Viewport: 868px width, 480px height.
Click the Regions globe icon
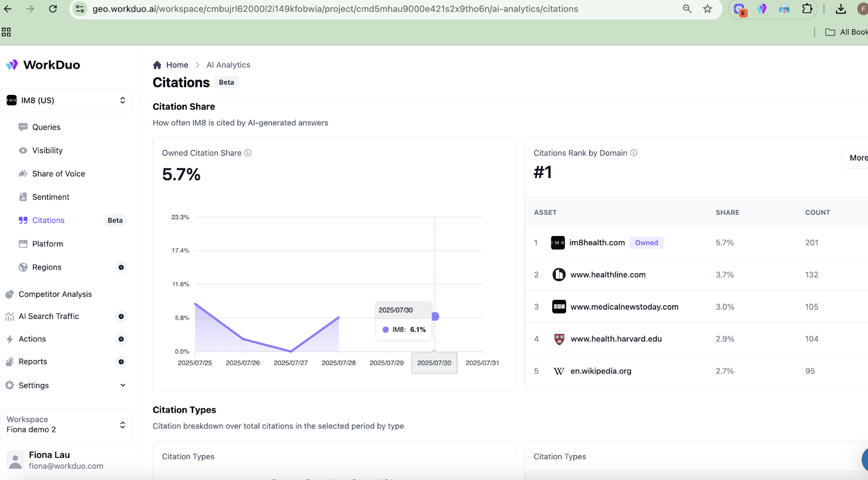[x=23, y=267]
